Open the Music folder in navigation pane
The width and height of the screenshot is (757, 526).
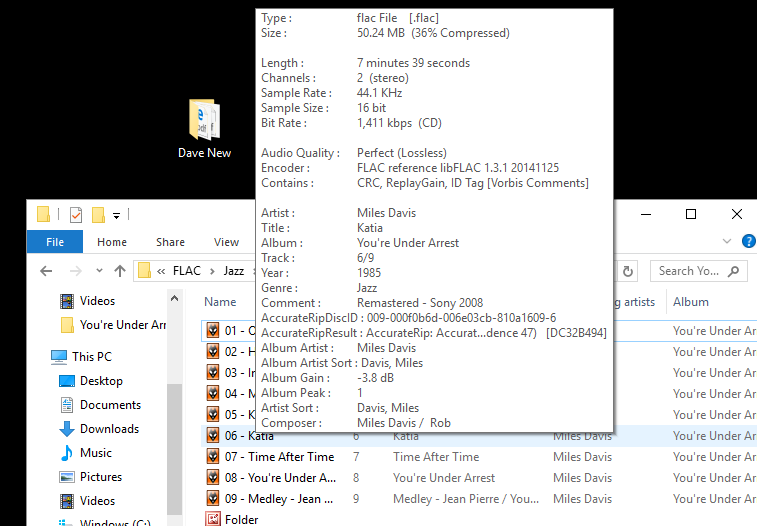pyautogui.click(x=96, y=453)
